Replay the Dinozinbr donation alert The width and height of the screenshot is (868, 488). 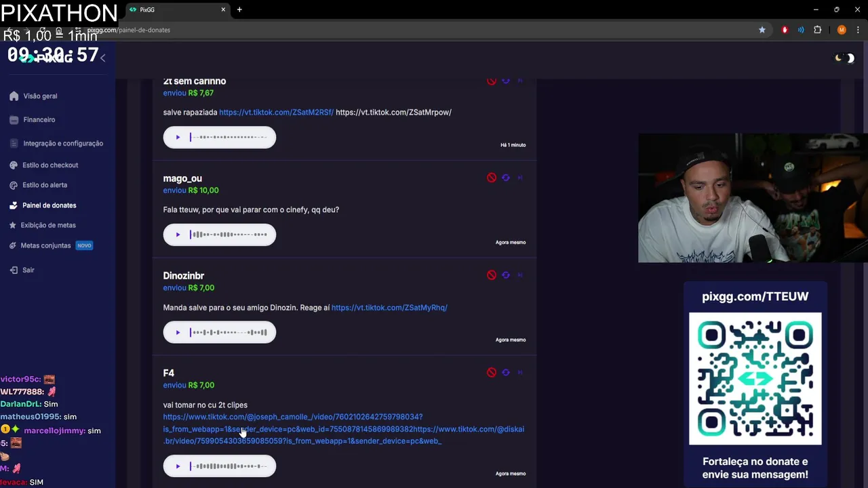coord(505,275)
